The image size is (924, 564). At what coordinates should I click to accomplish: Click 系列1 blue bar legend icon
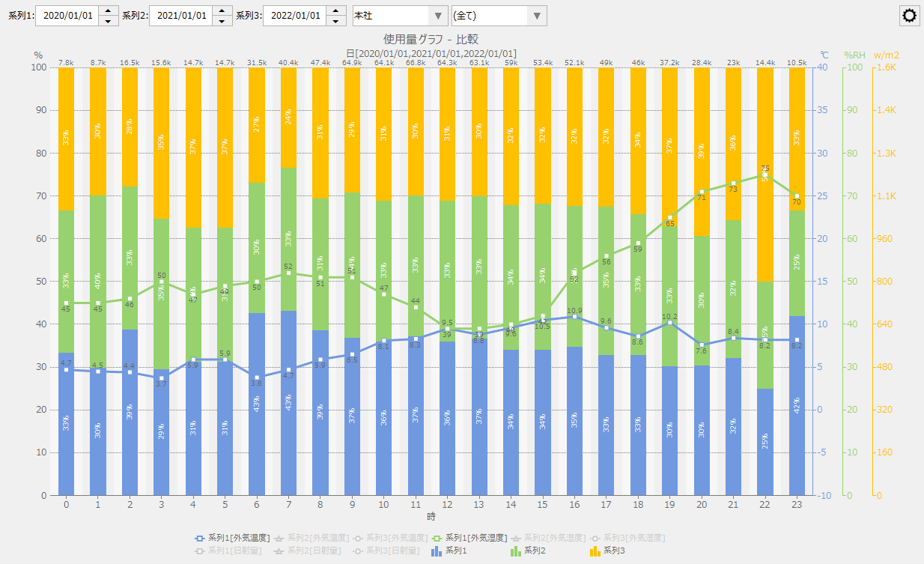pos(437,551)
